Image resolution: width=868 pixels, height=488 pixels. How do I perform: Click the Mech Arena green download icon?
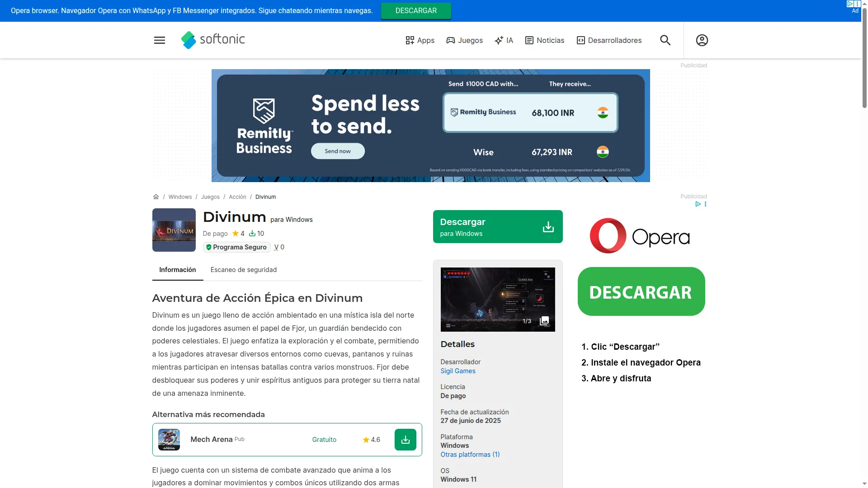406,440
